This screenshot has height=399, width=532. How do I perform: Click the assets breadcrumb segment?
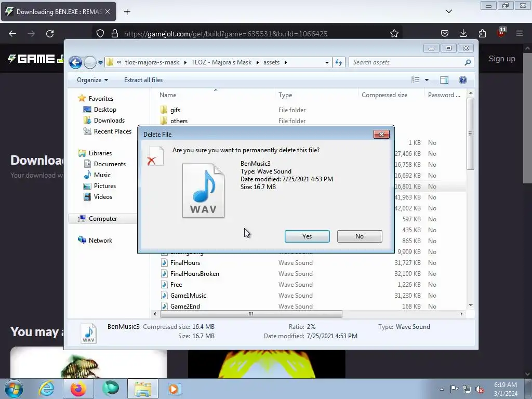(x=271, y=62)
